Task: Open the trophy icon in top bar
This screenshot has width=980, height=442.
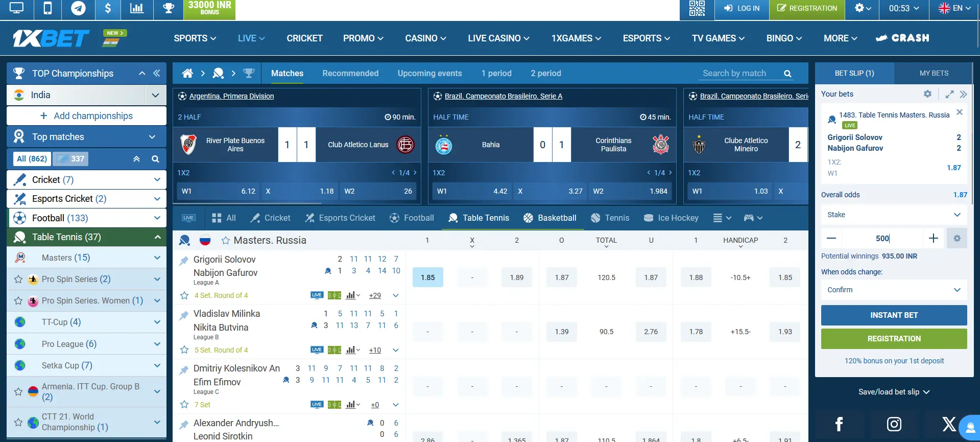Action: [168, 9]
